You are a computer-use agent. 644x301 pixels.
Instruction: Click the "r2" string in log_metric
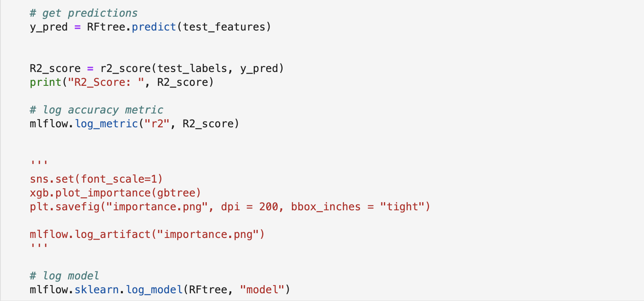(x=157, y=124)
